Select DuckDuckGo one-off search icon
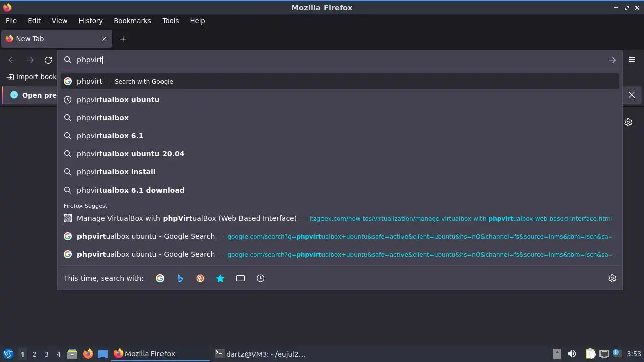The height and width of the screenshot is (362, 644). click(x=200, y=278)
